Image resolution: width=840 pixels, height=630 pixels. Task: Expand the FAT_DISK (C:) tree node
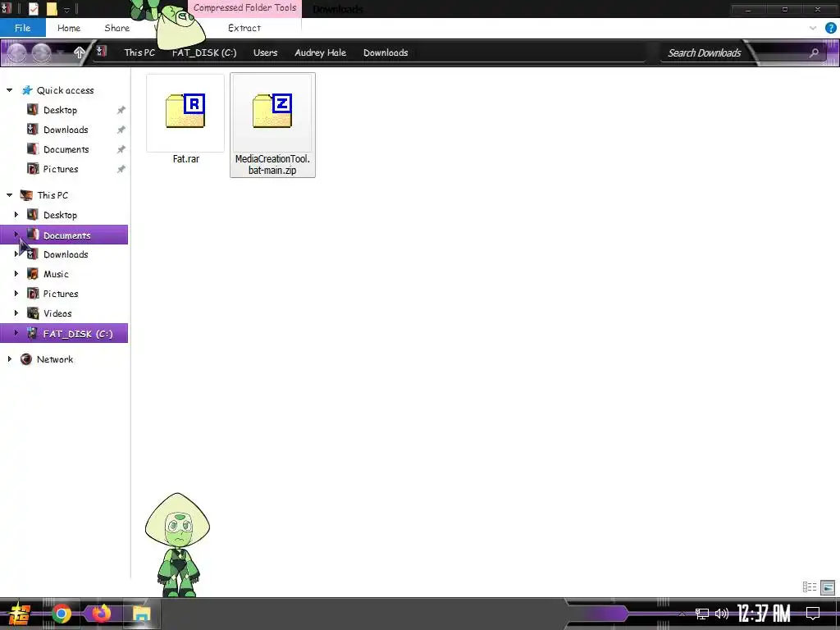click(16, 333)
